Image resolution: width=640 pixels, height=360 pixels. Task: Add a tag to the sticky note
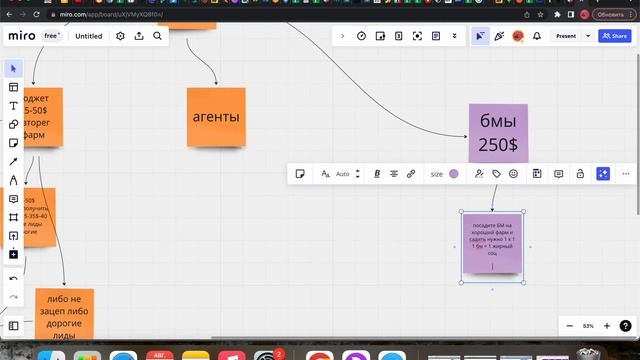496,174
